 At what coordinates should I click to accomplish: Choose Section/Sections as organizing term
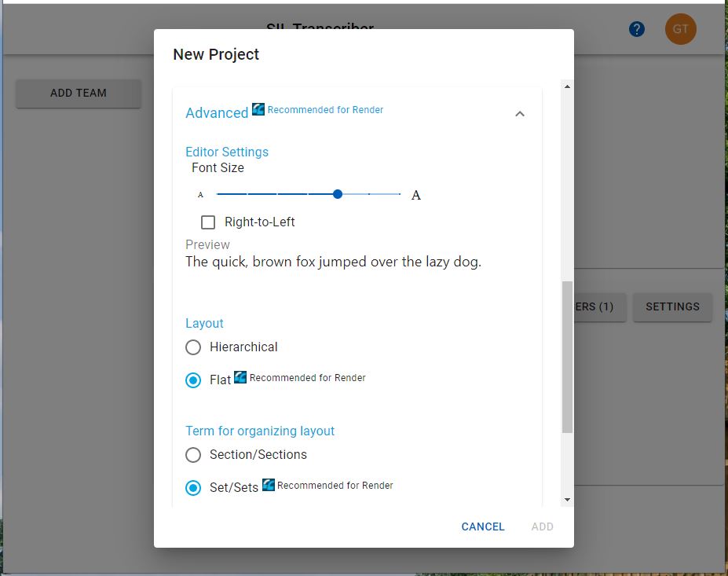tap(193, 455)
